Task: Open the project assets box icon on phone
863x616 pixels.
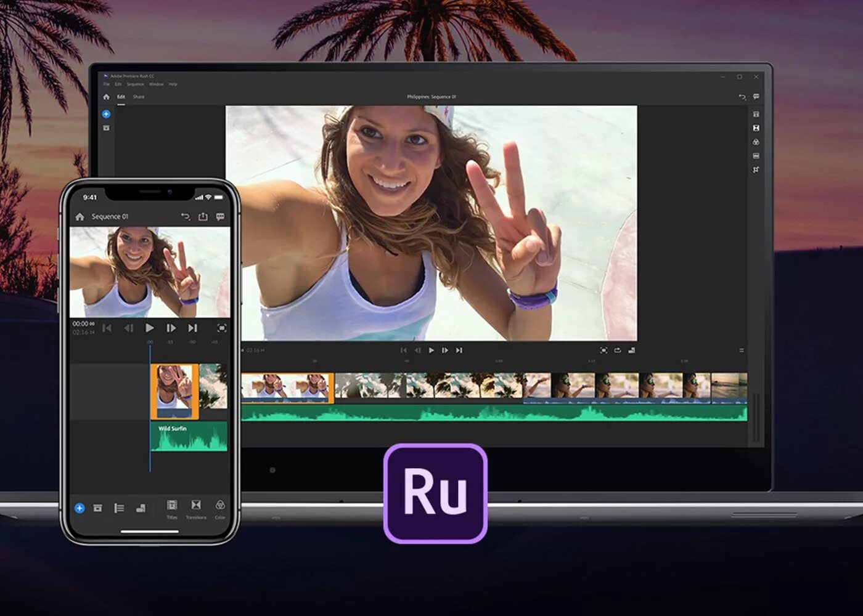Action: click(97, 508)
